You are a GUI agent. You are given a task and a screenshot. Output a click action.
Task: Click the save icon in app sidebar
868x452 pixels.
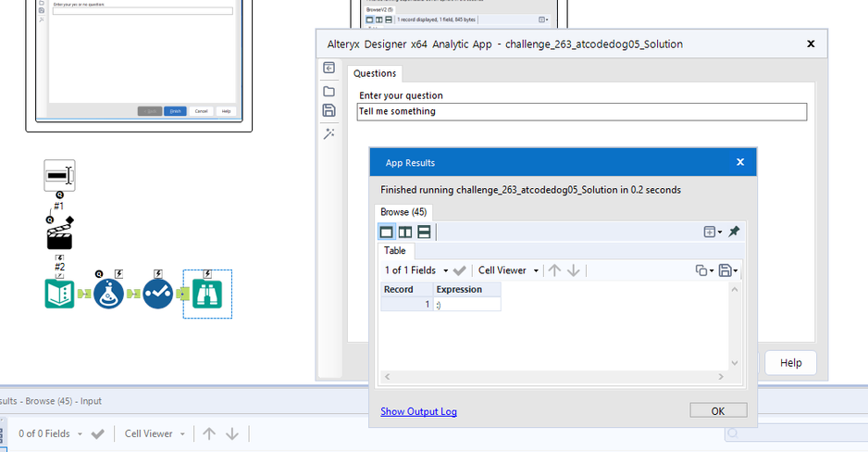(x=329, y=110)
